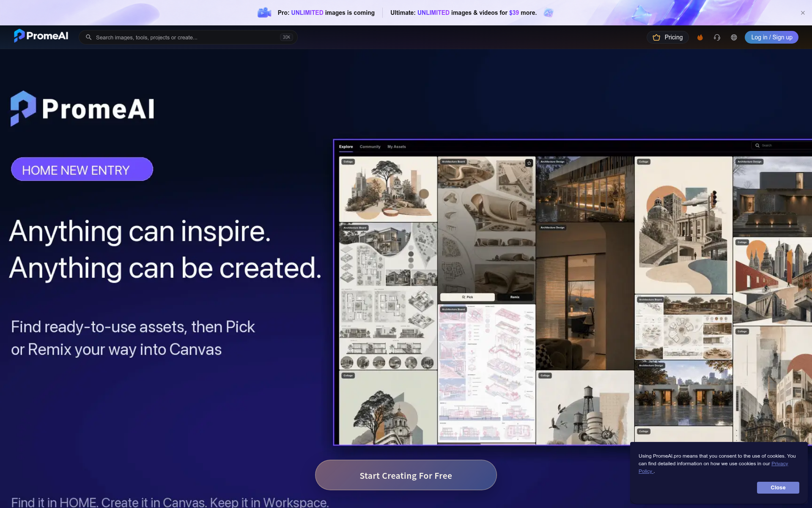Screen dimensions: 812x508
Task: Click the video camera icon in banner
Action: pyautogui.click(x=264, y=13)
